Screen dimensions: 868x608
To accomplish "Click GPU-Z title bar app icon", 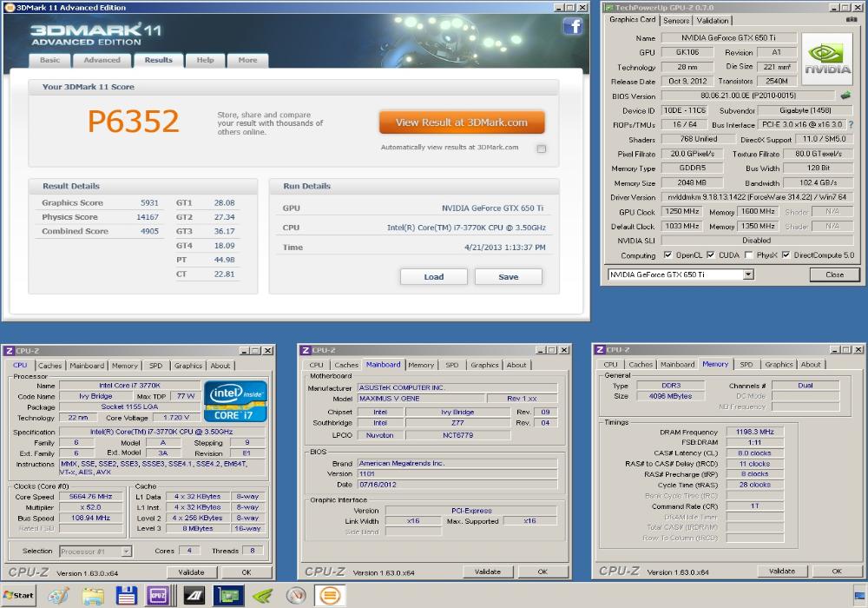I will [x=609, y=7].
